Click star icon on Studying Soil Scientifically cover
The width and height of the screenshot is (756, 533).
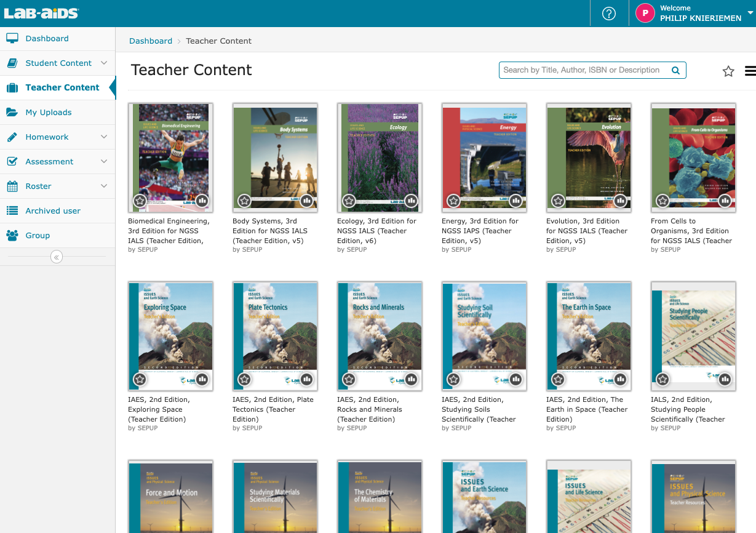(x=453, y=379)
